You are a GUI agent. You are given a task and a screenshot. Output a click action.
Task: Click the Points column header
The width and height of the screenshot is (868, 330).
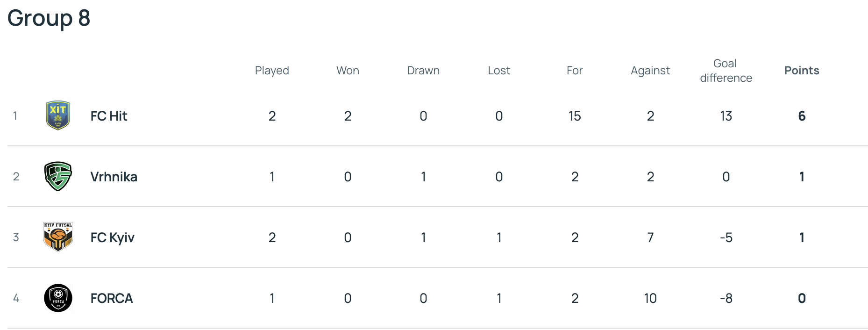(802, 71)
